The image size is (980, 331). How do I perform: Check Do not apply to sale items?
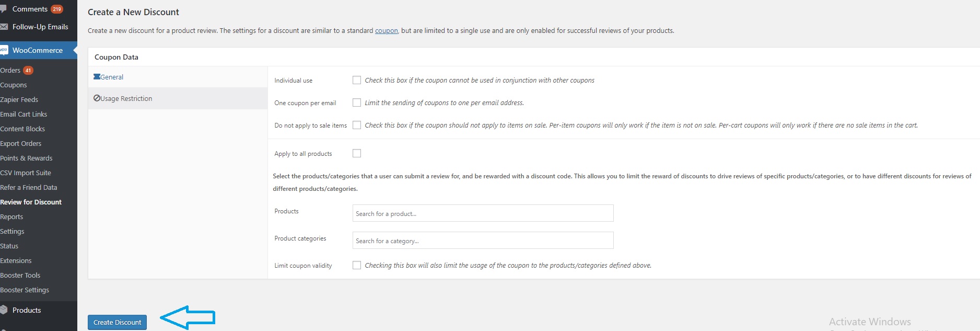point(357,125)
